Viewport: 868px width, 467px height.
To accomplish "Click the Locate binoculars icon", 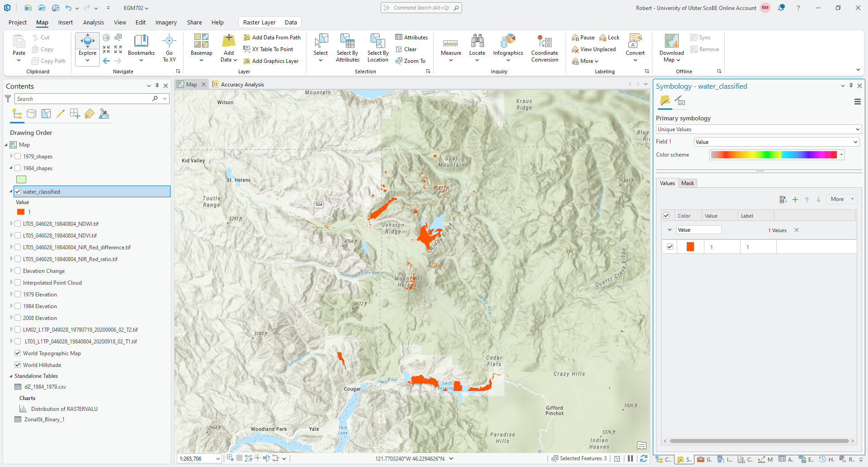I will [x=477, y=42].
